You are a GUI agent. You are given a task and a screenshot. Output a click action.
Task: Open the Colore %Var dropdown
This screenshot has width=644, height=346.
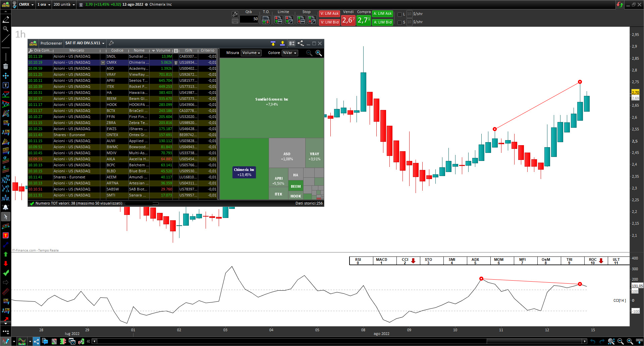(290, 53)
